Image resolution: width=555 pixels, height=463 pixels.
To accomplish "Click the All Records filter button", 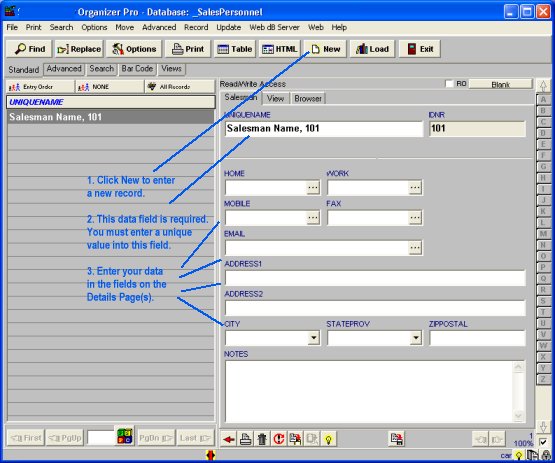I will pyautogui.click(x=179, y=87).
